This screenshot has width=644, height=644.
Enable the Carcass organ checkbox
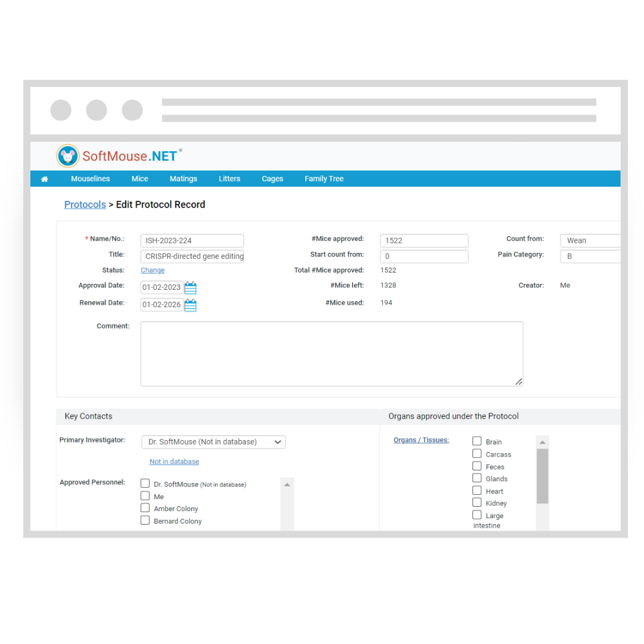click(477, 453)
